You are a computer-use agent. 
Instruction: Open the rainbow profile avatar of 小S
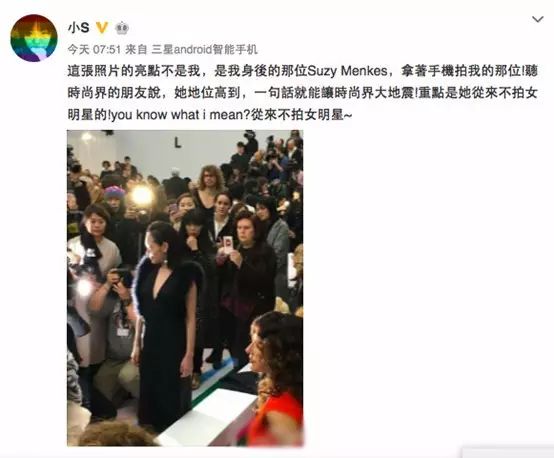(x=34, y=38)
